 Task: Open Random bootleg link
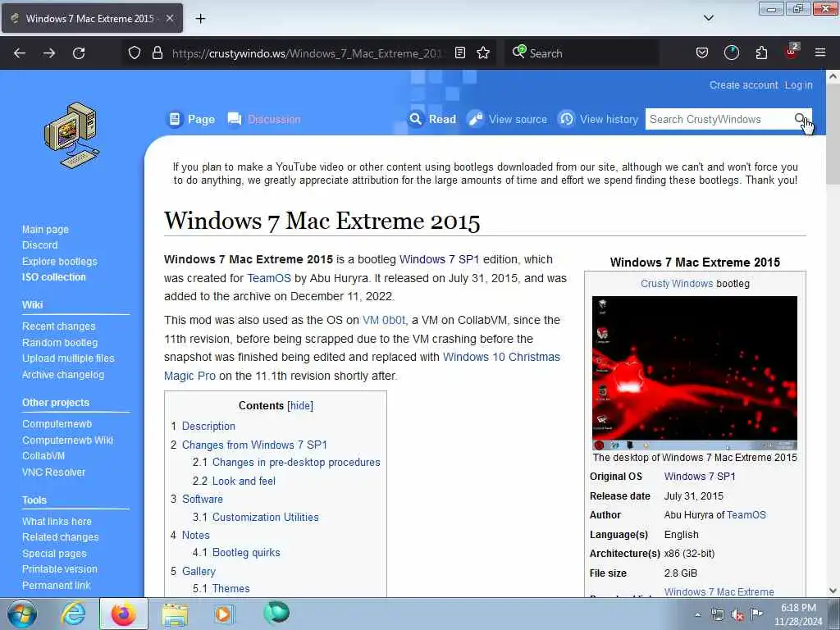click(59, 342)
